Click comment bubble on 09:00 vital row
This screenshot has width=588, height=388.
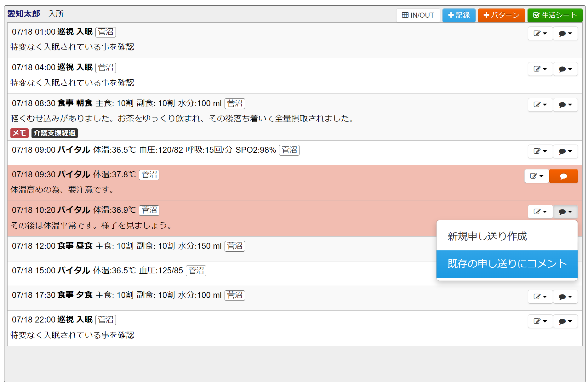pos(565,151)
